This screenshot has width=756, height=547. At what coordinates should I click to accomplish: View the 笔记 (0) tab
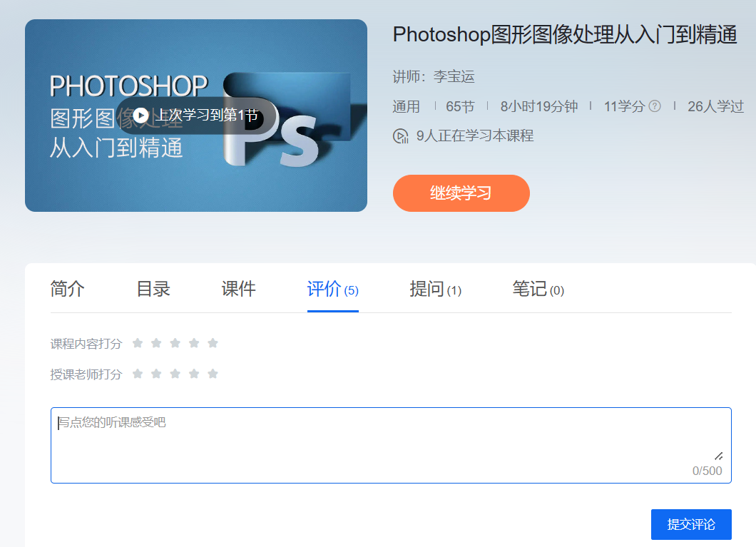(x=538, y=289)
